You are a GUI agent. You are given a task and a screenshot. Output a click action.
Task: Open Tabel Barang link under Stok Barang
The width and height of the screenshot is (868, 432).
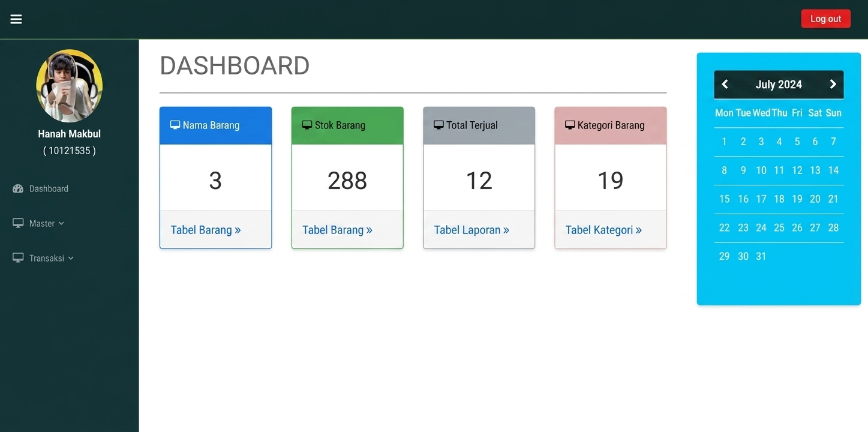point(337,230)
